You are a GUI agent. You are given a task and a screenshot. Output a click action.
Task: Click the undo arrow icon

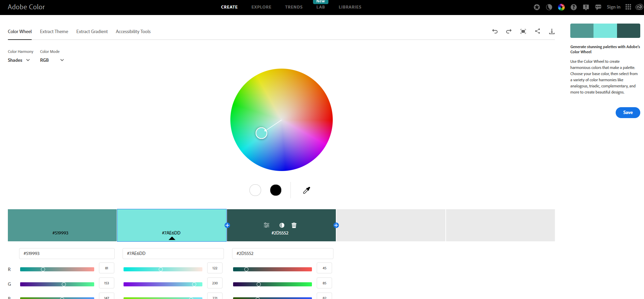(x=495, y=31)
